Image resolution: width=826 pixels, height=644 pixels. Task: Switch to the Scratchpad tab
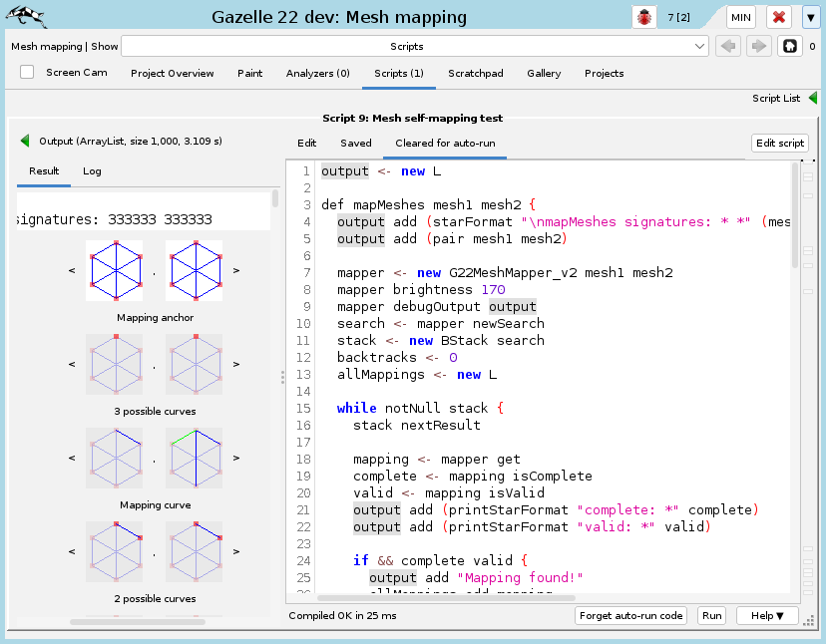click(475, 73)
